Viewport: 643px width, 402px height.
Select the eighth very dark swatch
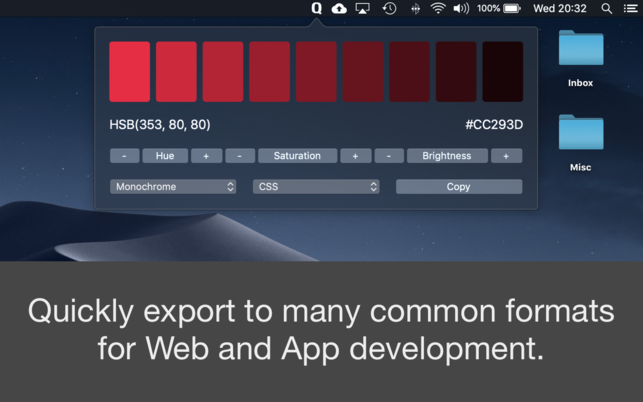pos(456,71)
